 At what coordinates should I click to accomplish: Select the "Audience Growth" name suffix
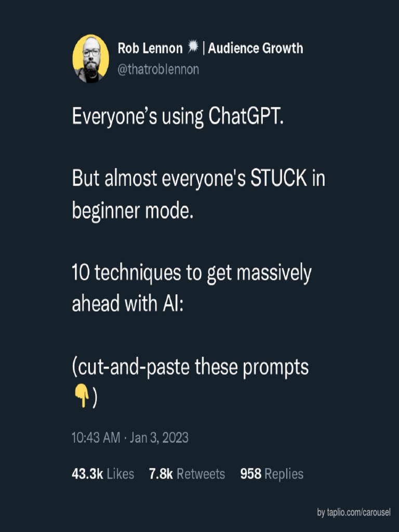click(x=255, y=49)
